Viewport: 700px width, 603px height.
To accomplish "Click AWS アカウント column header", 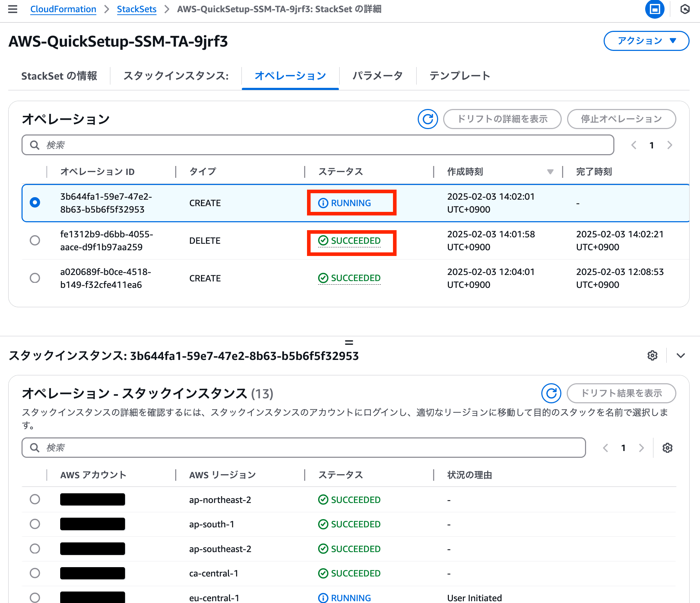I will [x=93, y=475].
